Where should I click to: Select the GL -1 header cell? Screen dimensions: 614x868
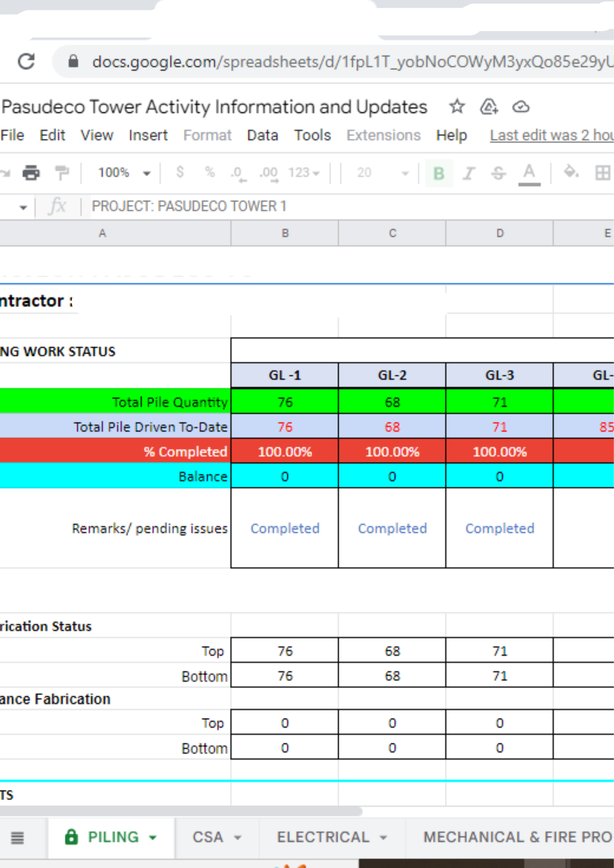pos(285,375)
